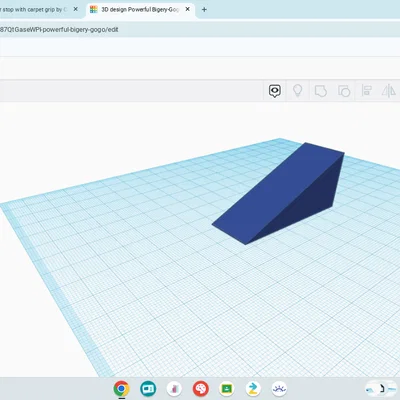The image size is (400, 400).
Task: Click the Show All lightbulb icon
Action: pyautogui.click(x=297, y=90)
